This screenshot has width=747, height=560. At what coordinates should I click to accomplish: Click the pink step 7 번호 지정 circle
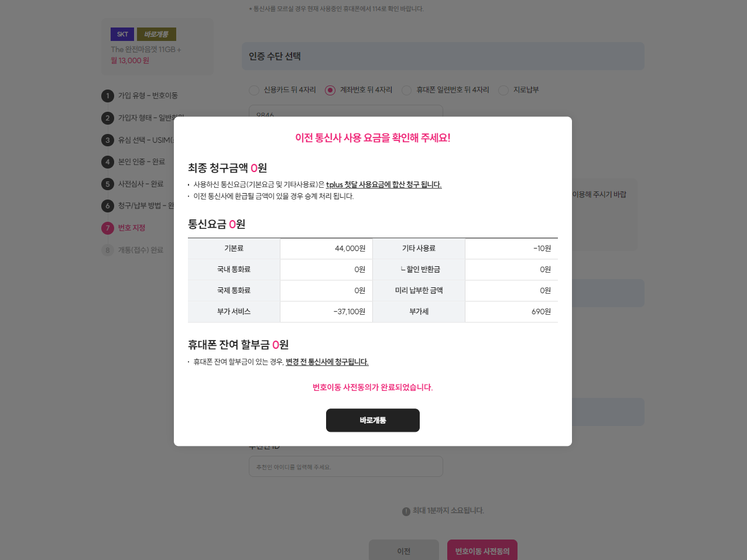pos(108,228)
